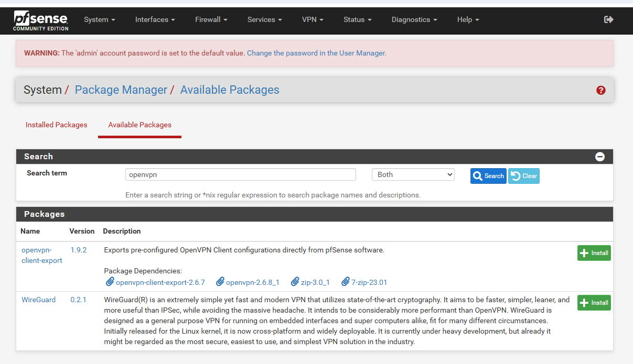Open the VPN menu
This screenshot has width=633, height=364.
click(313, 19)
